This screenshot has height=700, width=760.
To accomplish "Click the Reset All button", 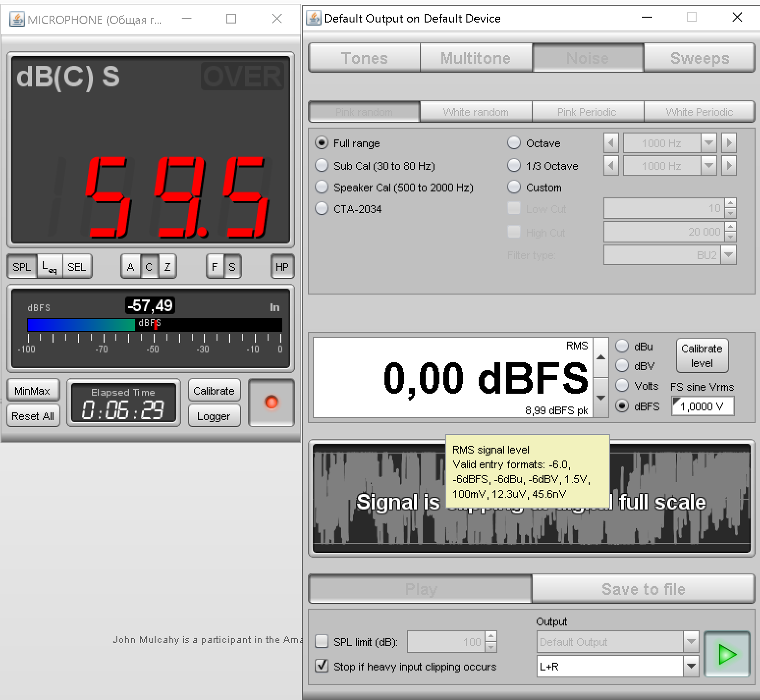I will (x=33, y=416).
